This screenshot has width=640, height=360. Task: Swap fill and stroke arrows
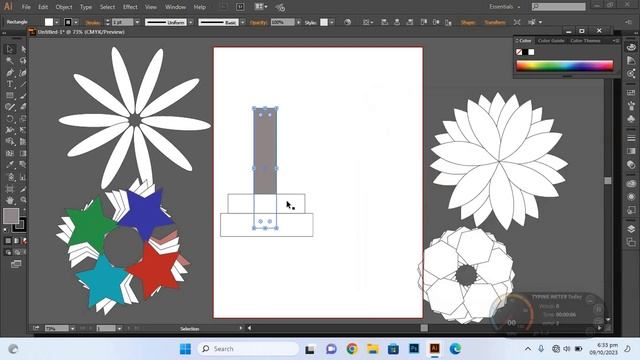pyautogui.click(x=24, y=209)
